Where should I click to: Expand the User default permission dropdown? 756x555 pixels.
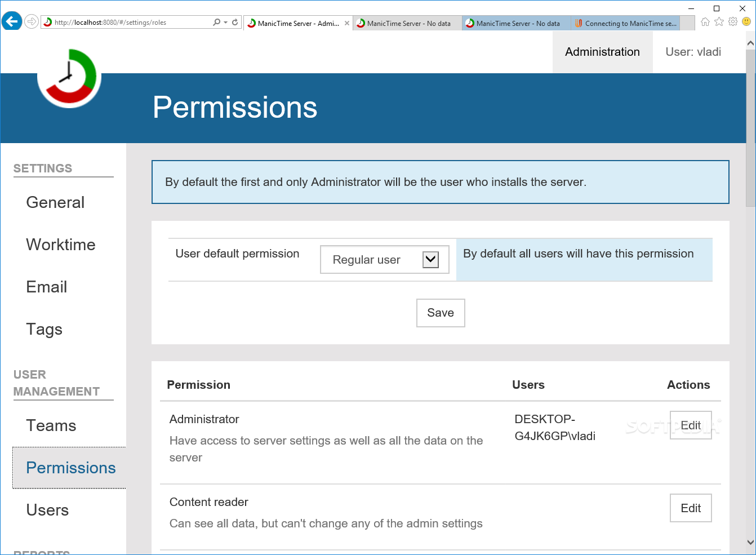(x=430, y=260)
